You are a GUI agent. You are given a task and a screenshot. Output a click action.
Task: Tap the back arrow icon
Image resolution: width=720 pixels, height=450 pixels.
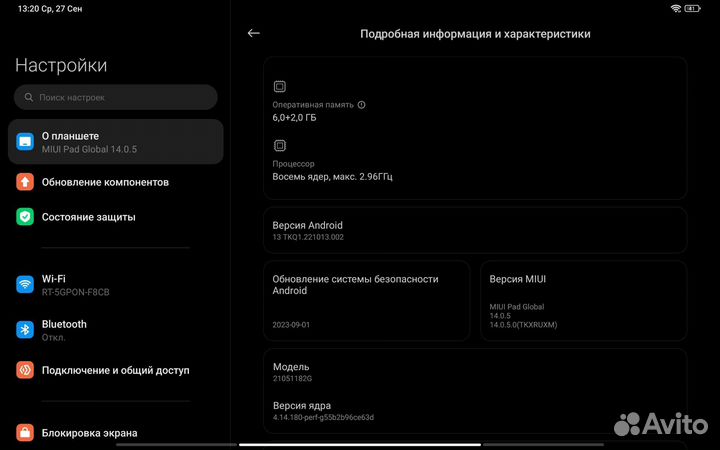coord(253,33)
